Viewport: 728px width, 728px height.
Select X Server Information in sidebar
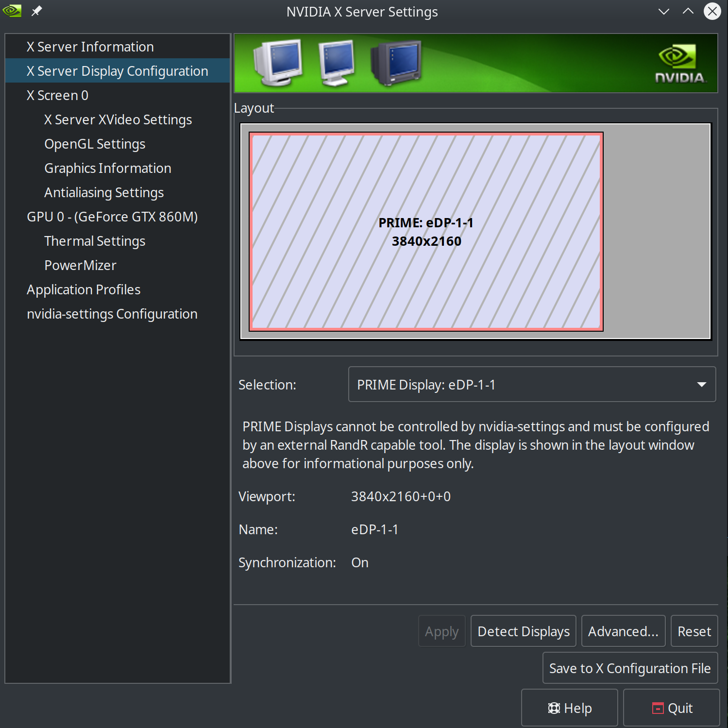pos(90,47)
